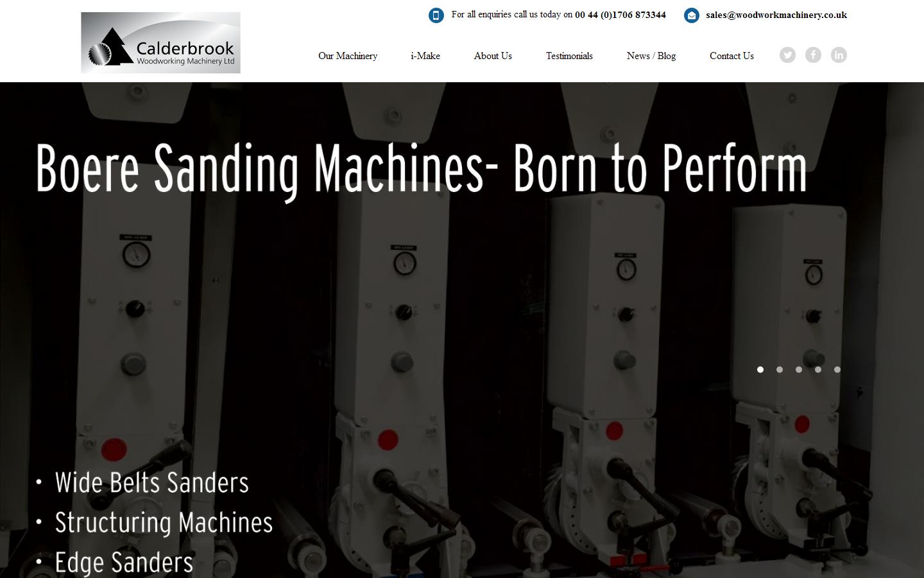Click the blue envelope icon next to the email
The image size is (924, 578).
tap(691, 15)
